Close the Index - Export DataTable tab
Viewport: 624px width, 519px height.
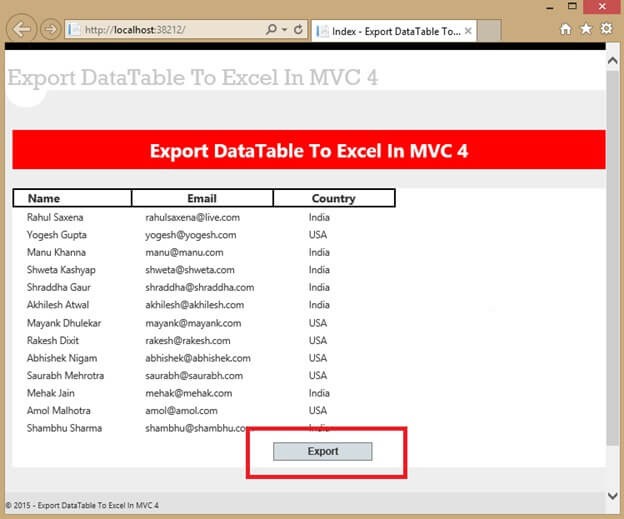[x=468, y=31]
